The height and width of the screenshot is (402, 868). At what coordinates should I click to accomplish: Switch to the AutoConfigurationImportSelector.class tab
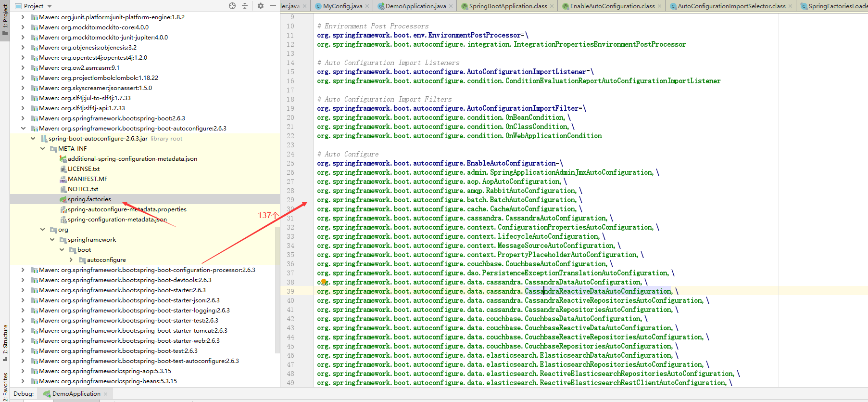click(x=731, y=6)
